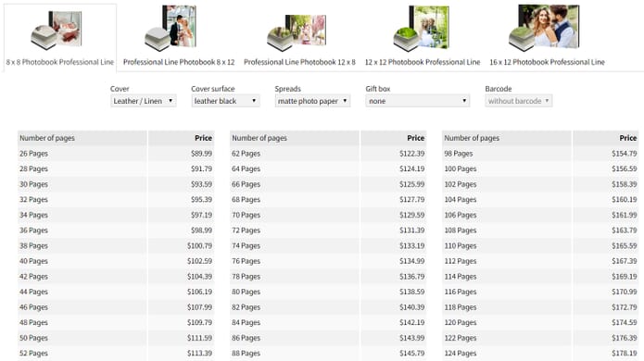This screenshot has width=644, height=361.
Task: Open the Barcode dropdown showing without barcode
Action: point(519,101)
